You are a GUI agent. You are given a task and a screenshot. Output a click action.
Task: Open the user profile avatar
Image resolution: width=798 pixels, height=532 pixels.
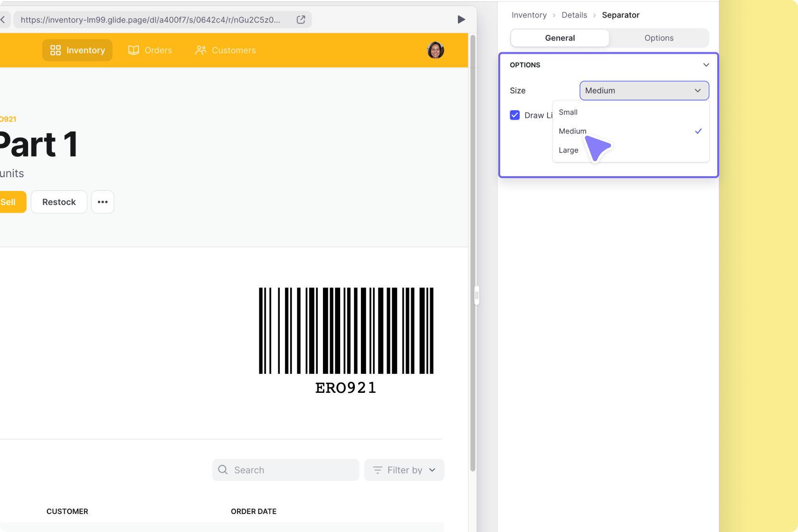[x=435, y=50]
